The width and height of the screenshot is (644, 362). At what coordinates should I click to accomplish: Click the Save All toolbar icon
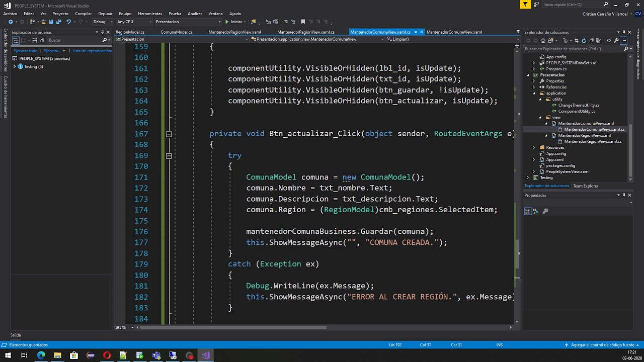(x=59, y=22)
